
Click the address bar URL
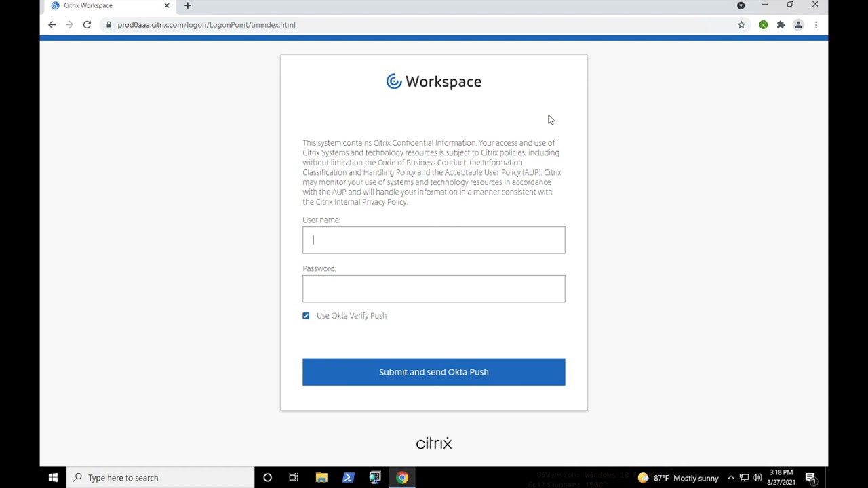(206, 25)
